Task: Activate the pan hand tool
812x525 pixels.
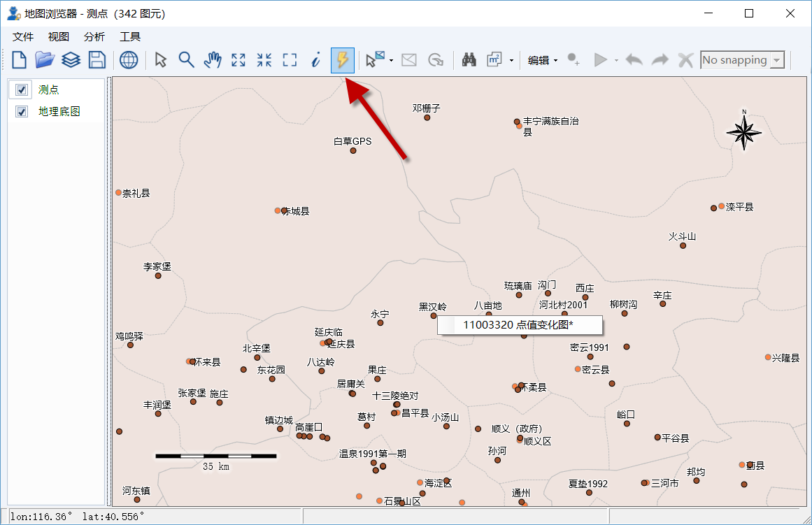Action: point(213,60)
